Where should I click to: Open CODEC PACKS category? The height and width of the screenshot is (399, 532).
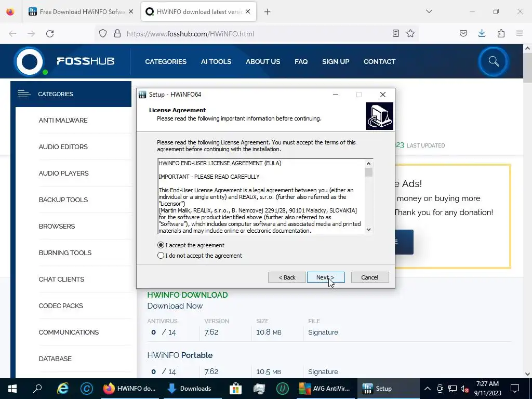pyautogui.click(x=61, y=305)
